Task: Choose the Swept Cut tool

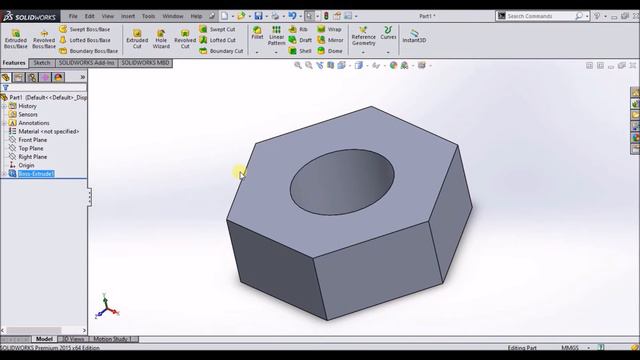Action: pos(217,29)
